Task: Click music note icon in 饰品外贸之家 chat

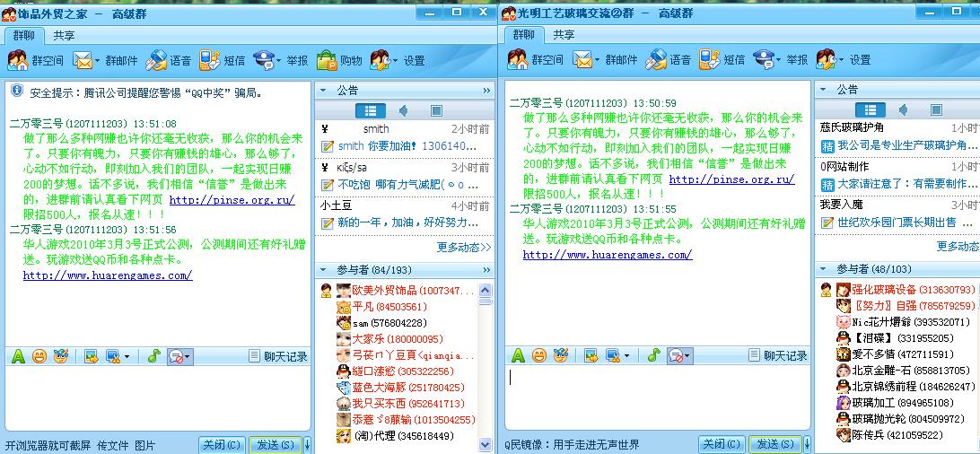Action: 153,356
